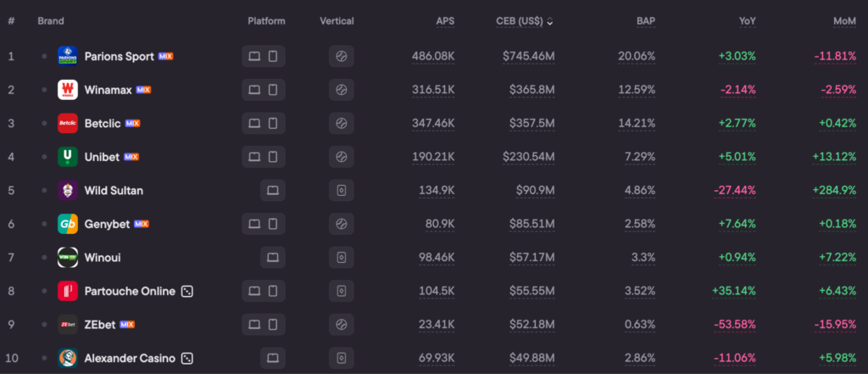Click the Platform column header
This screenshot has height=374, width=868.
pos(266,21)
